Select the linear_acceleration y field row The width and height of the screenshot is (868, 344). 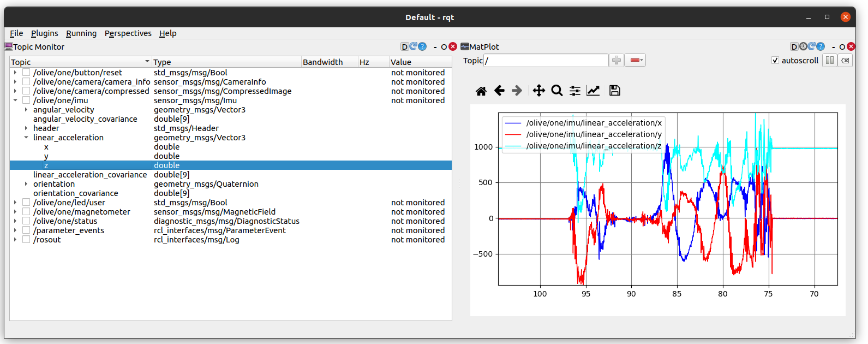click(46, 156)
